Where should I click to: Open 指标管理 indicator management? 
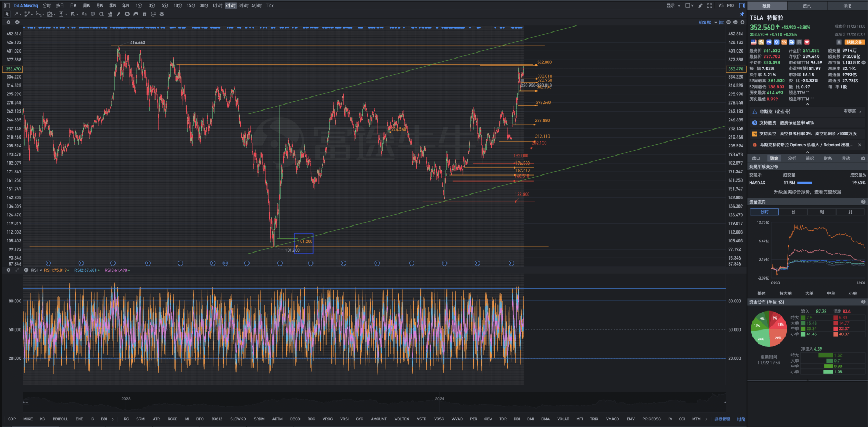[x=722, y=419]
